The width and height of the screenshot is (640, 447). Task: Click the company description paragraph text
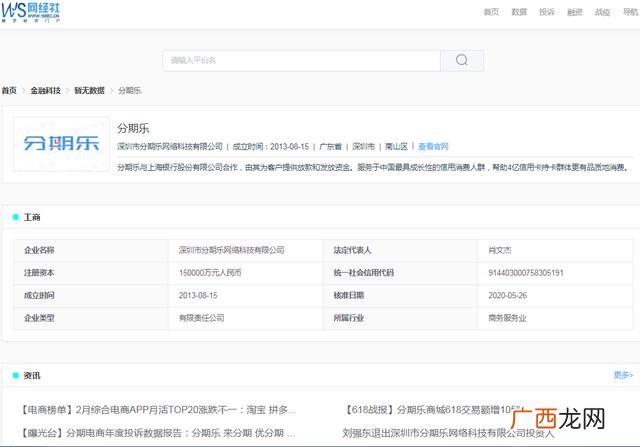tap(372, 167)
